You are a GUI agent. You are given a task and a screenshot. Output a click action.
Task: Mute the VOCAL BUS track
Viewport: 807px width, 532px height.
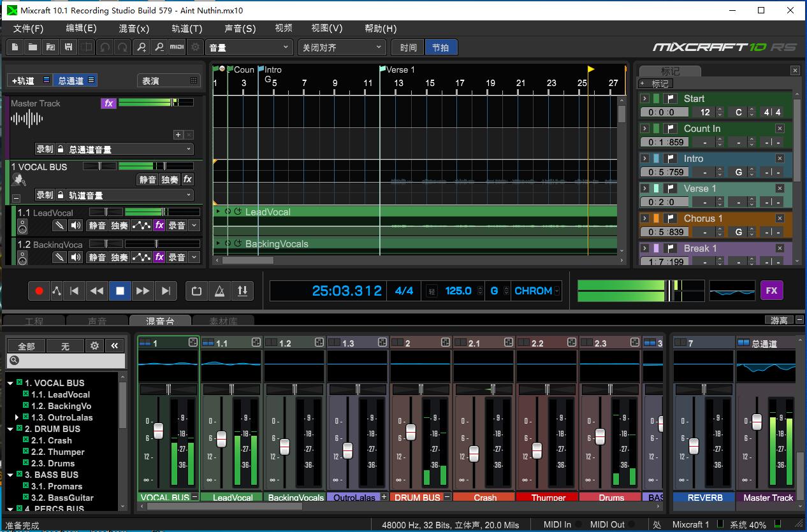(x=148, y=180)
